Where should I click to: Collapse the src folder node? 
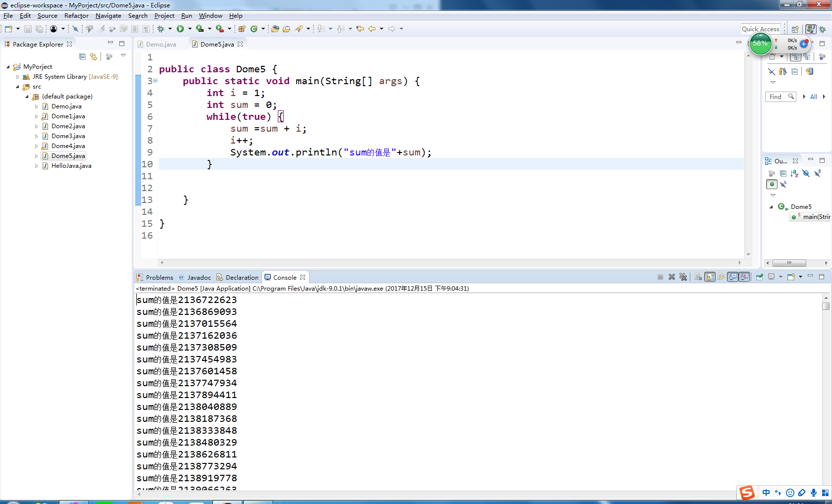(17, 87)
